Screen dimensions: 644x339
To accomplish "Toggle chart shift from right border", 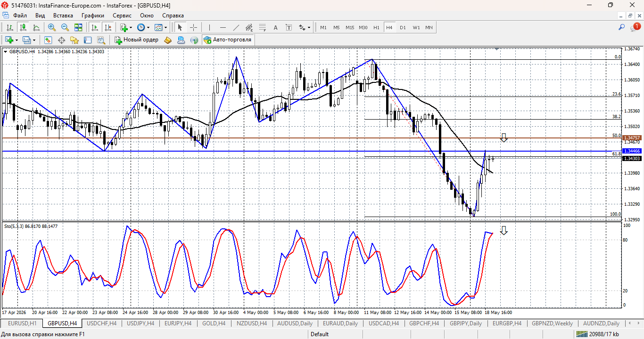I will click(x=108, y=27).
